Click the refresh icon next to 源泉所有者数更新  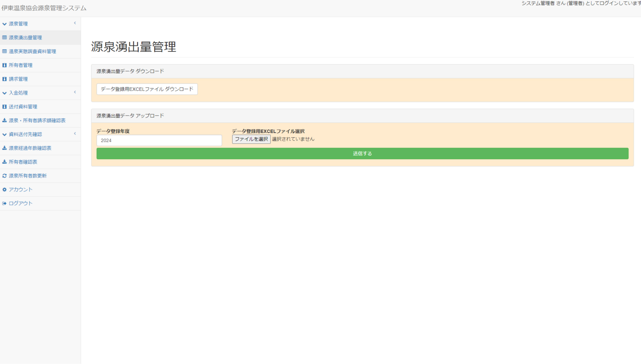[x=4, y=176]
